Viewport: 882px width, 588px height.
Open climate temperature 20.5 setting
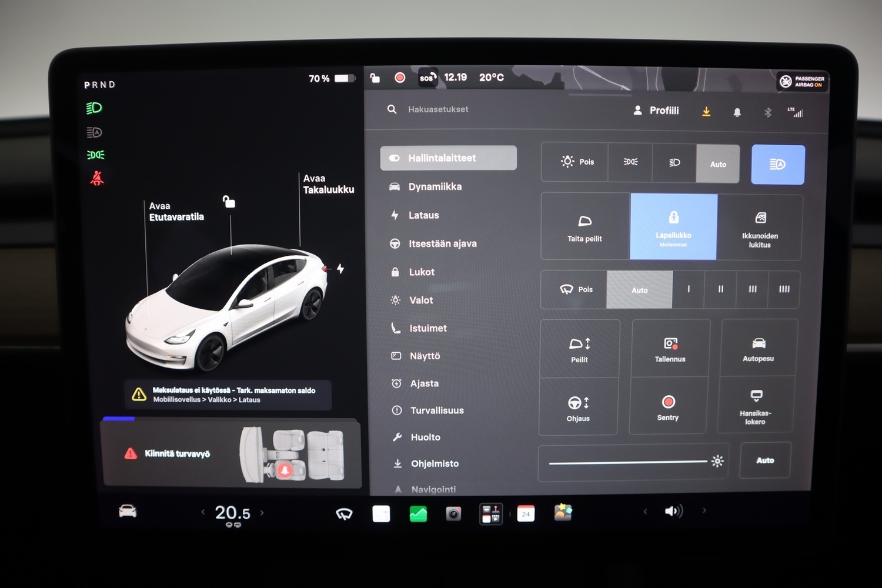pyautogui.click(x=233, y=513)
